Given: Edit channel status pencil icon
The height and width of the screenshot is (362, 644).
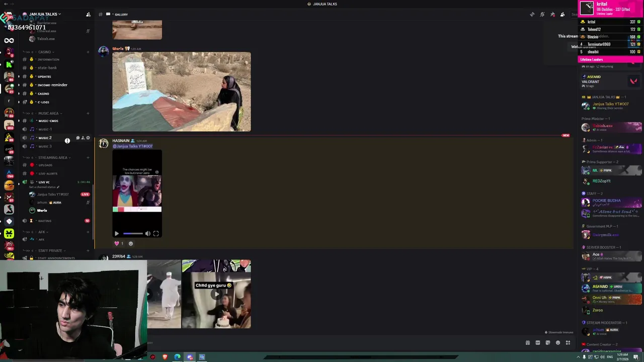Looking at the screenshot, I should [x=58, y=187].
